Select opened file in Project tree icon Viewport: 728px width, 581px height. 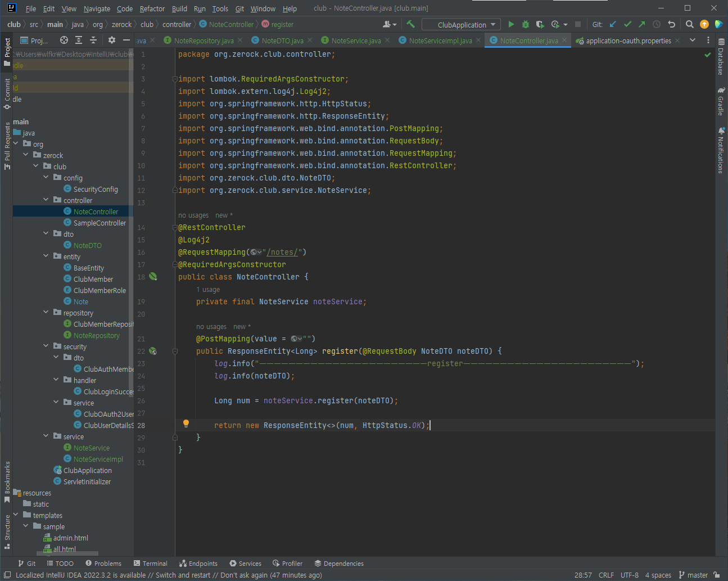click(64, 40)
